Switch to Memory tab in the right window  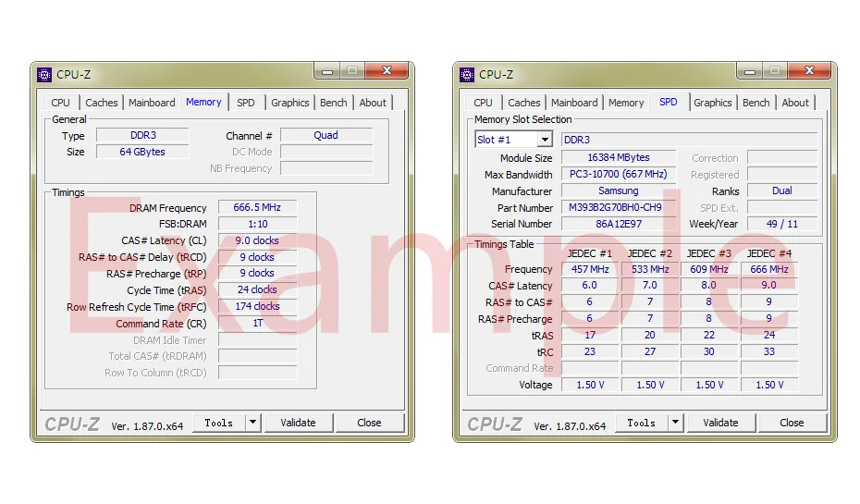tap(626, 103)
